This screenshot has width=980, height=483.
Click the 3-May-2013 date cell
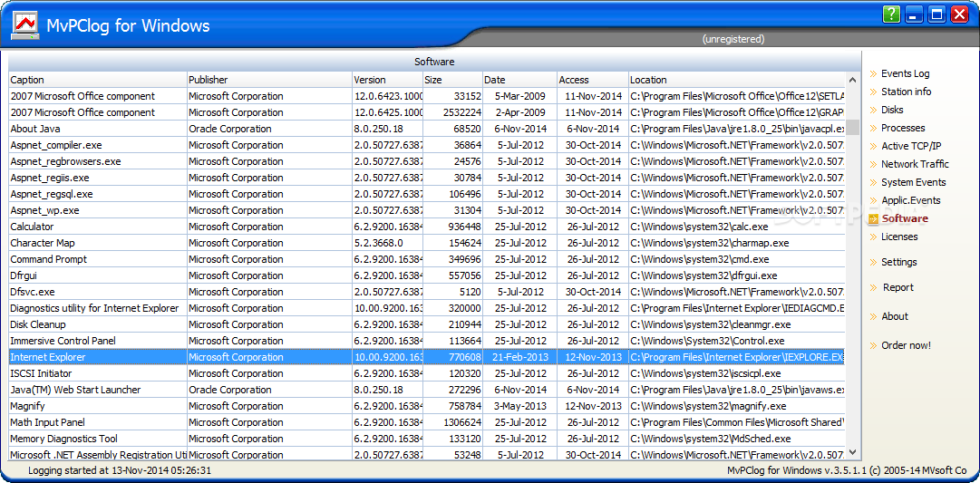(520, 406)
